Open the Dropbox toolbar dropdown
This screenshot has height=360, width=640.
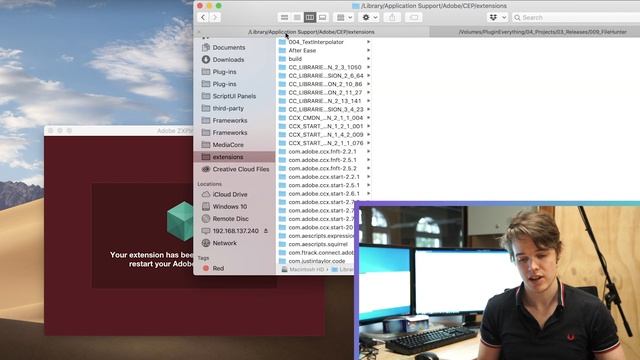498,18
